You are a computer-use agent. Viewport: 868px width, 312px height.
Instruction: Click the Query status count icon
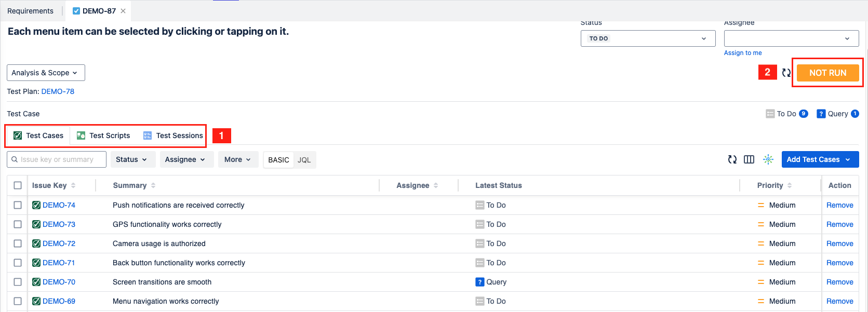point(821,114)
